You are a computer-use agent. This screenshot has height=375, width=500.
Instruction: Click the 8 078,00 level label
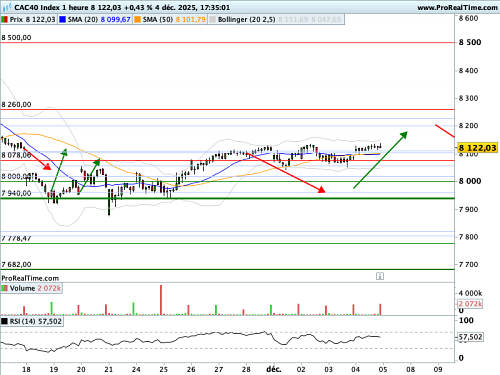[16, 155]
